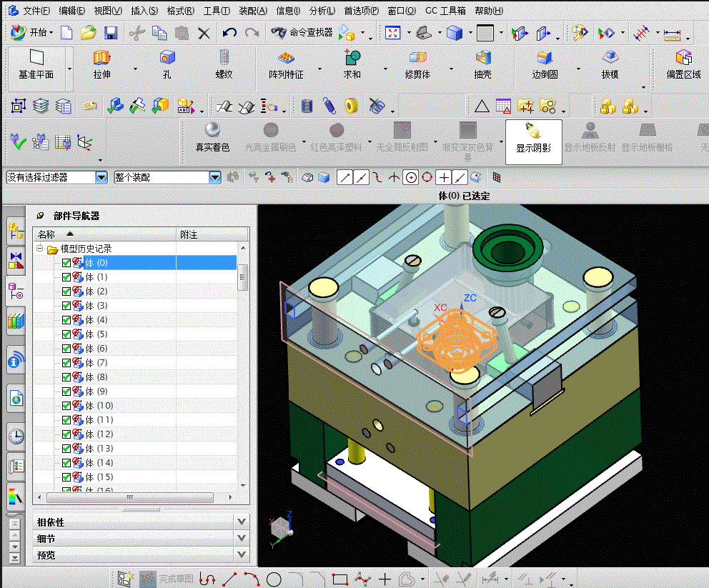Click the Copy icon in the toolbar
Screen dimensions: 709x588
point(159,33)
